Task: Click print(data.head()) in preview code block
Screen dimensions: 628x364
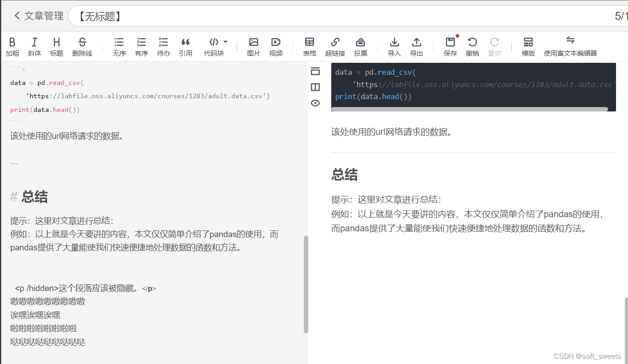Action: [373, 96]
